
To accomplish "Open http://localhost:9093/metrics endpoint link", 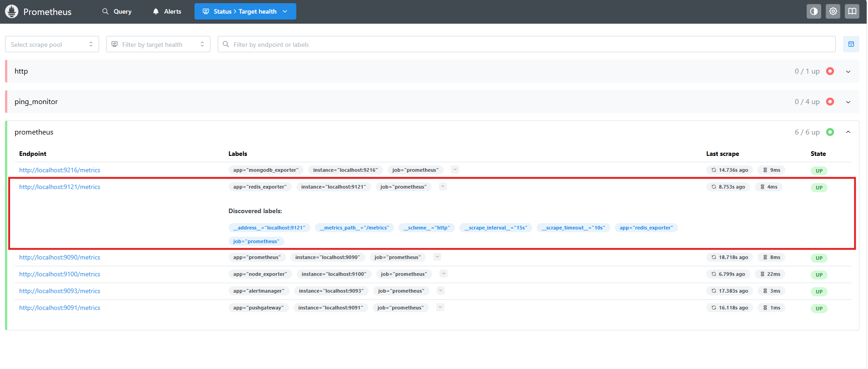I will click(60, 291).
